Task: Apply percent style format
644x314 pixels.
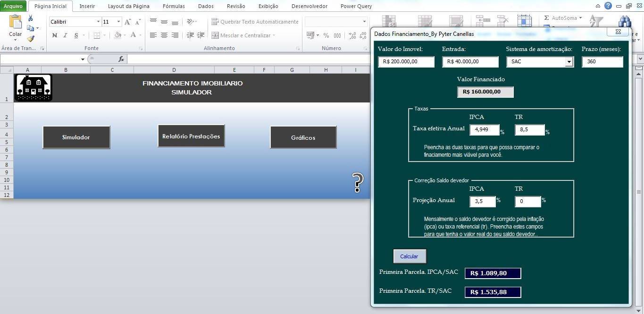Action: [x=326, y=35]
